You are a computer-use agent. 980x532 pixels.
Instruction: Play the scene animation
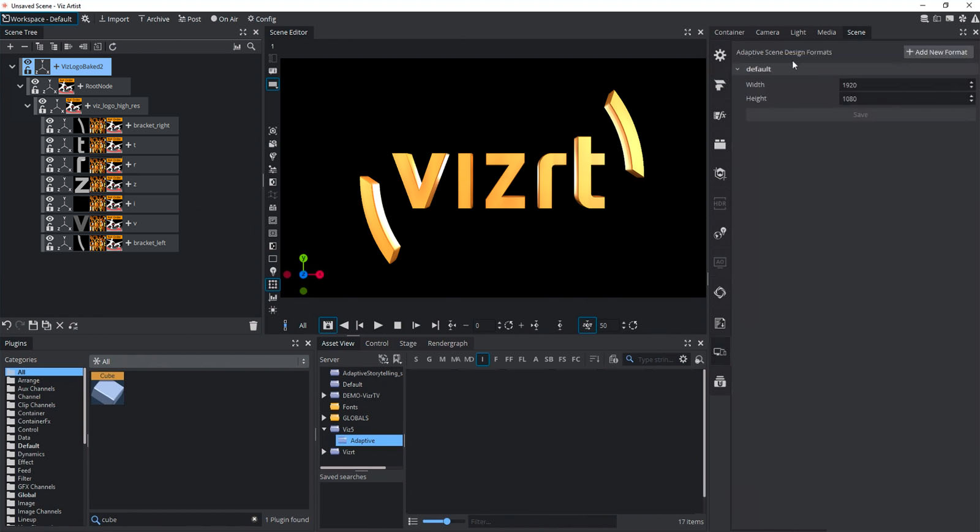coord(378,325)
